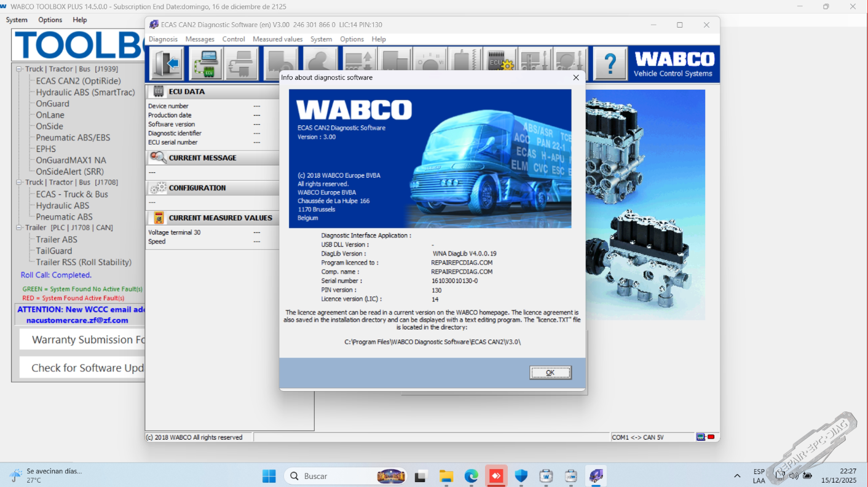Open File Explorer from the taskbar
The width and height of the screenshot is (868, 487).
(x=446, y=476)
